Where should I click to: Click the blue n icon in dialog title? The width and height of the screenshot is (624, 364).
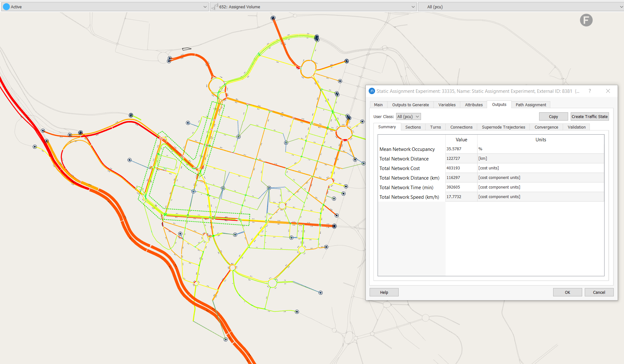click(x=372, y=91)
